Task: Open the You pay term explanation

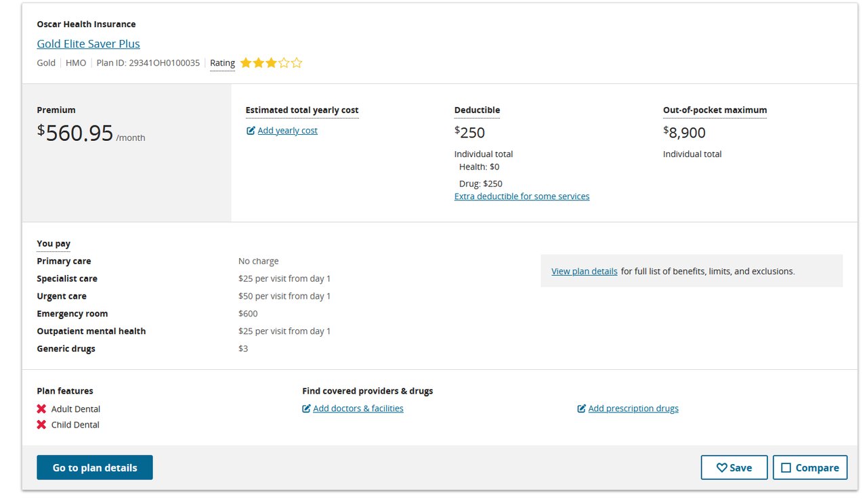Action: pos(54,243)
